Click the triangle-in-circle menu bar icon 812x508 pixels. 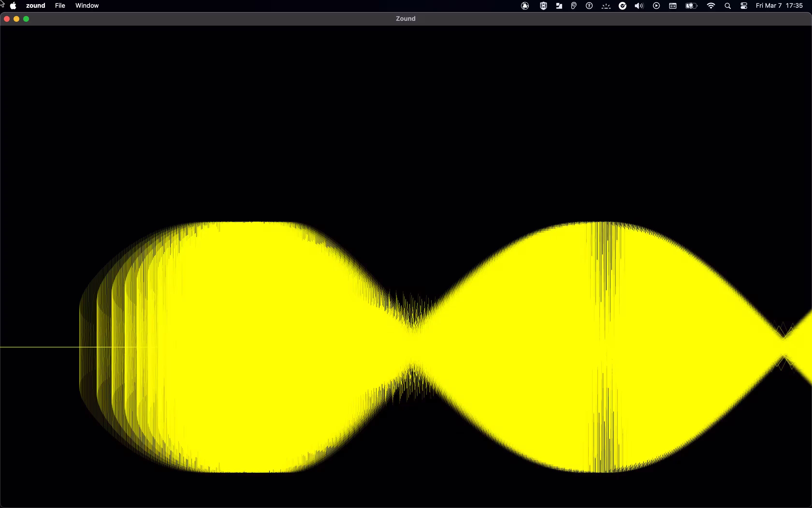pos(525,6)
